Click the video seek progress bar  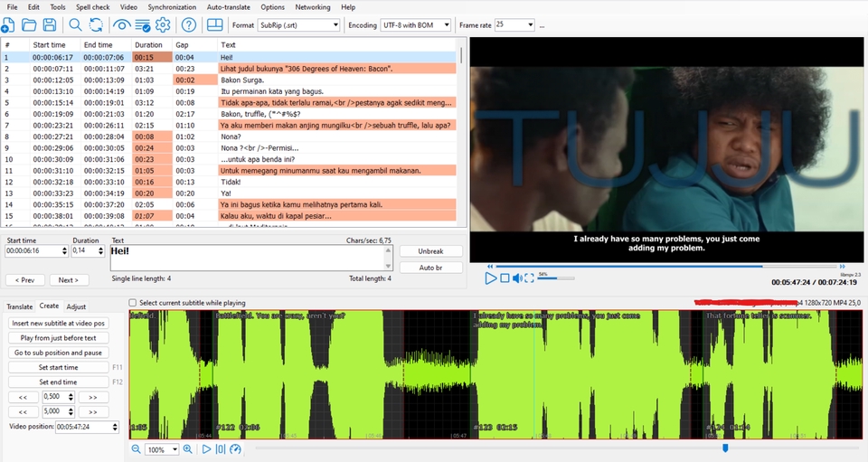coord(666,266)
